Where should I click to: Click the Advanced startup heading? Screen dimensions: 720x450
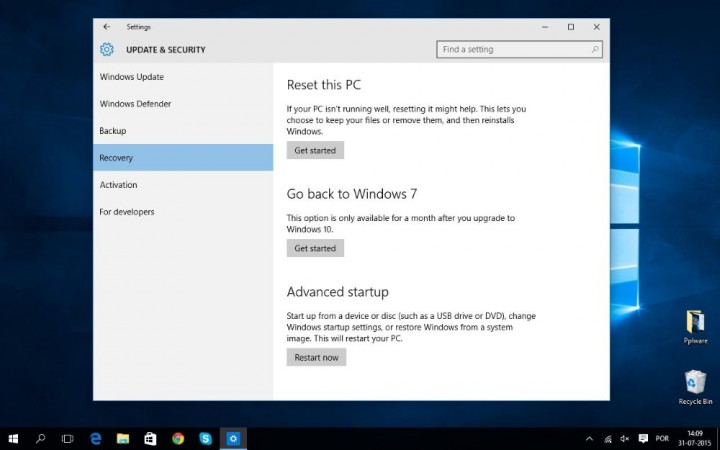[338, 292]
